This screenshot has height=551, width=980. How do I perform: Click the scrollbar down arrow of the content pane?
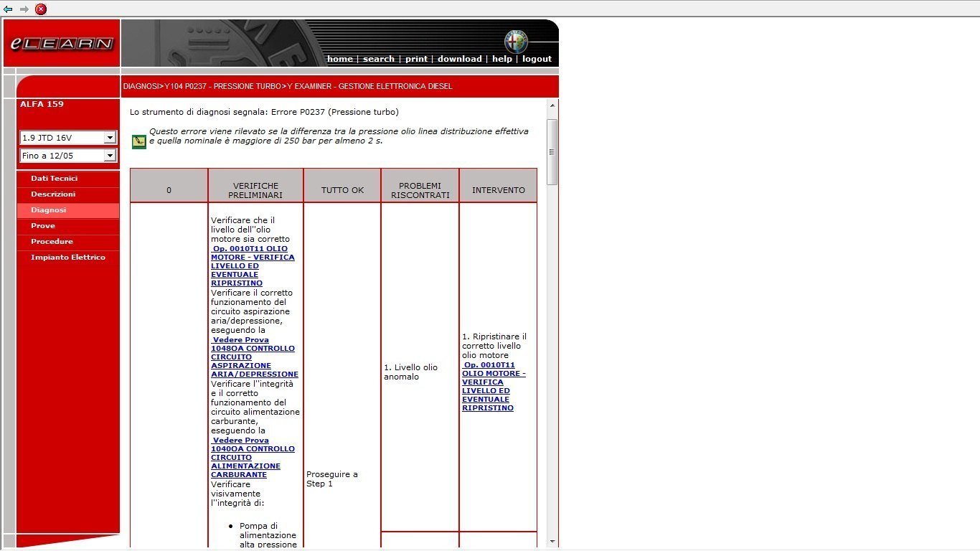pyautogui.click(x=552, y=542)
